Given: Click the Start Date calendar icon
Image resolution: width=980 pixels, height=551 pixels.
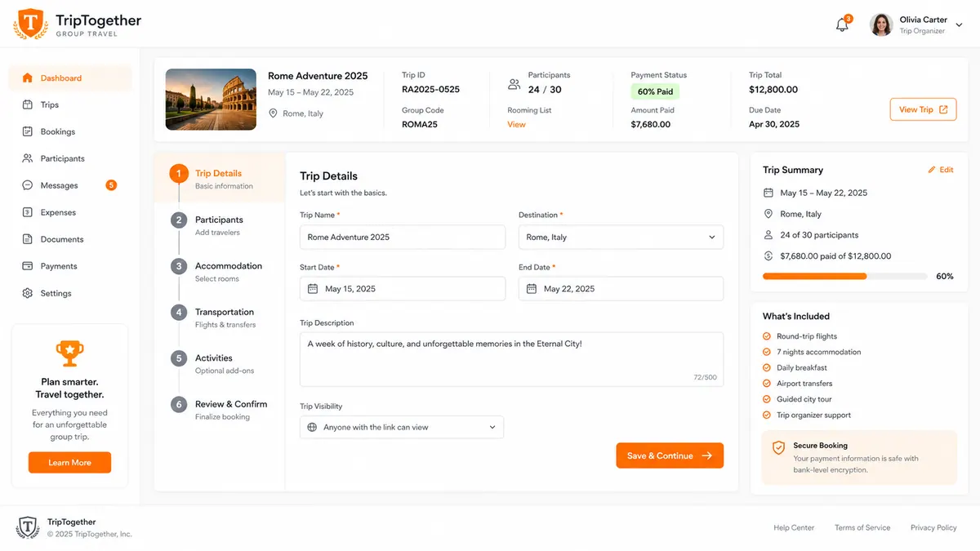Looking at the screenshot, I should (313, 289).
